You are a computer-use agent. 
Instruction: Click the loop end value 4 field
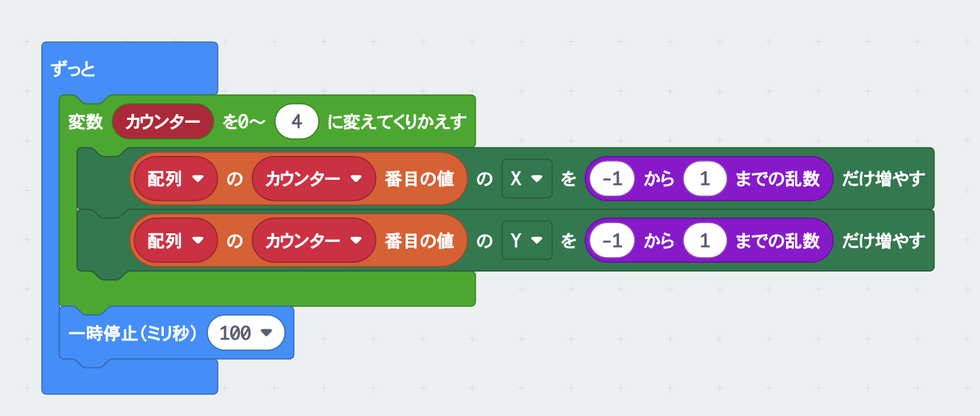297,122
